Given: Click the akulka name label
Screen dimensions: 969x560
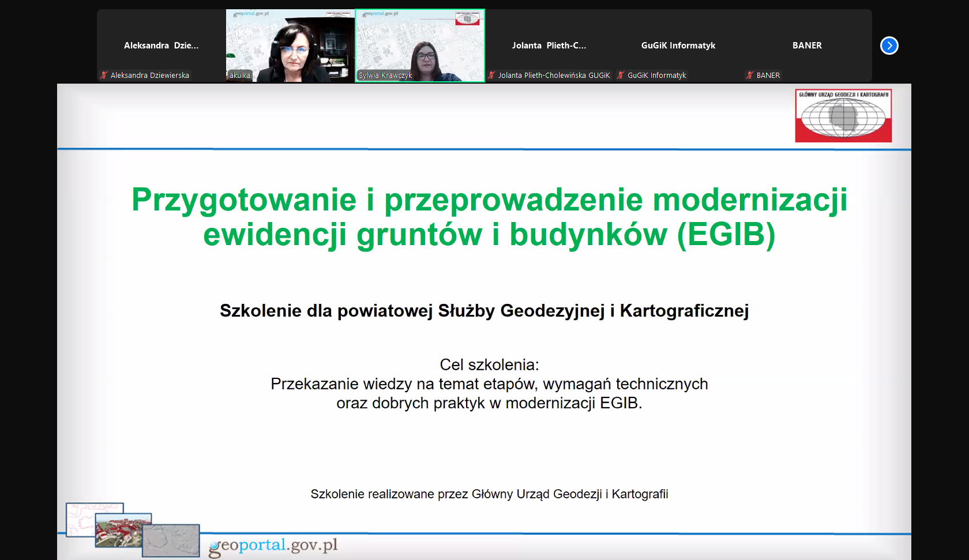Looking at the screenshot, I should coord(240,75).
